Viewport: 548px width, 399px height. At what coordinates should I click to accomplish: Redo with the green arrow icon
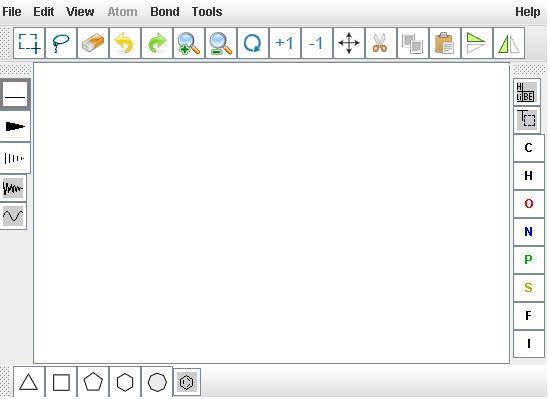tap(157, 43)
